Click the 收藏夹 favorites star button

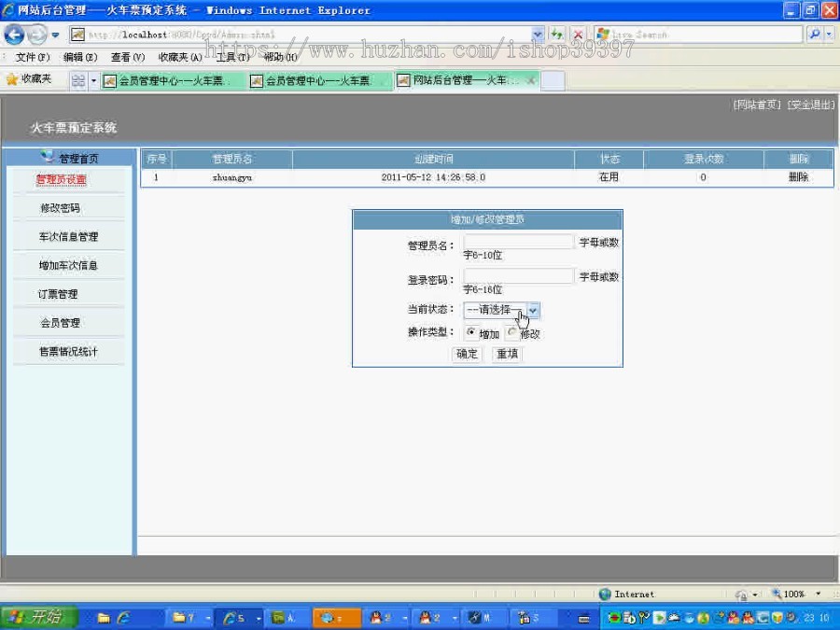pos(29,79)
